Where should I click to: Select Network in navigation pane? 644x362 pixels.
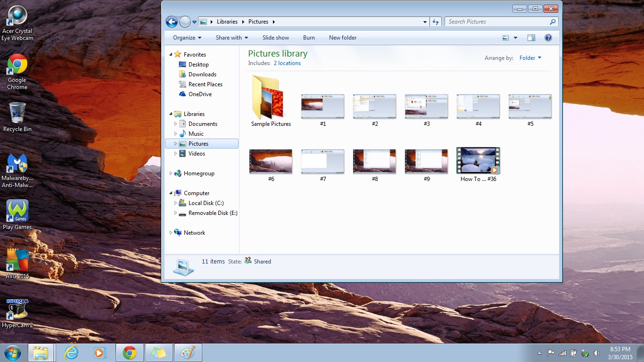point(194,233)
